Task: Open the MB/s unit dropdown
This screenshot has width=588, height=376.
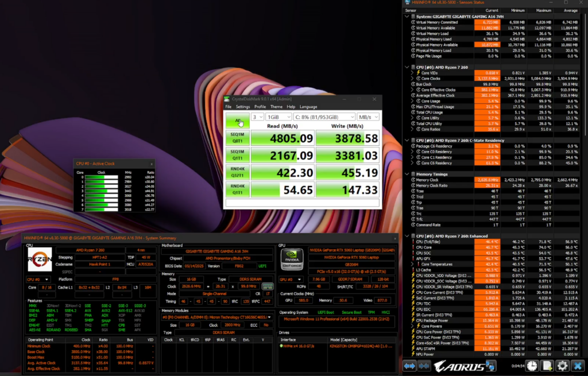Action: (x=368, y=117)
